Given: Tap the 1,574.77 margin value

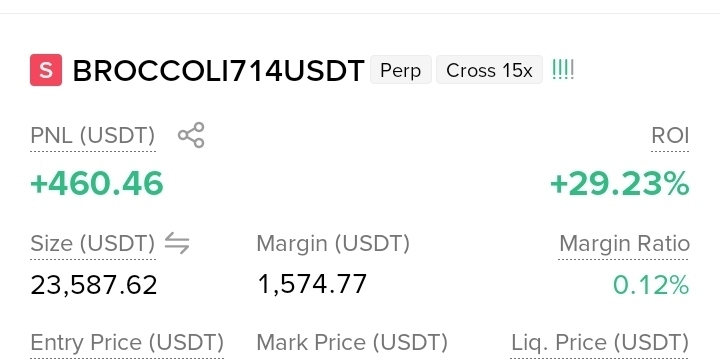Looking at the screenshot, I should pos(312,284).
